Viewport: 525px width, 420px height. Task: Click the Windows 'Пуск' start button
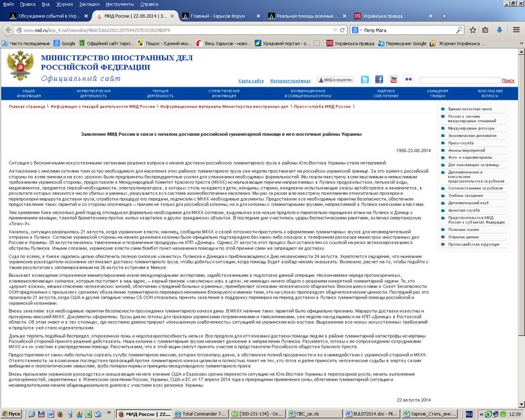point(11,414)
